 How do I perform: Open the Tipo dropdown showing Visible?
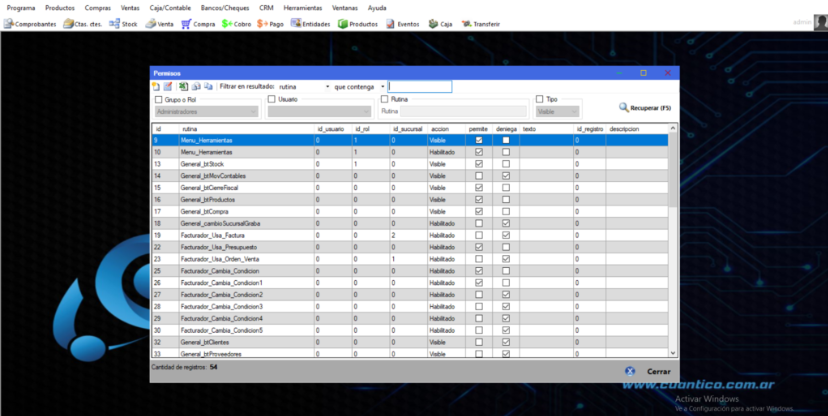pyautogui.click(x=558, y=112)
